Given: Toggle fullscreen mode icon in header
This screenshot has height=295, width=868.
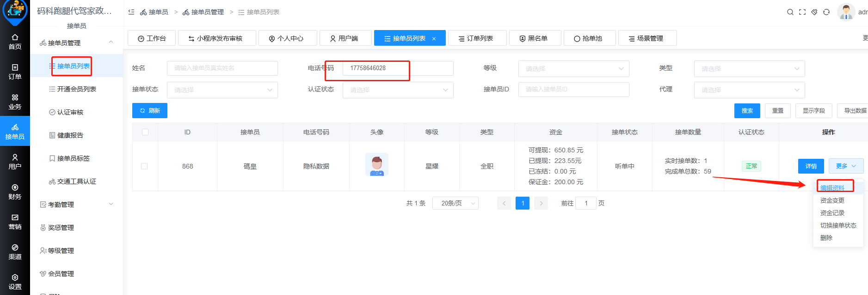Looking at the screenshot, I should coord(802,12).
